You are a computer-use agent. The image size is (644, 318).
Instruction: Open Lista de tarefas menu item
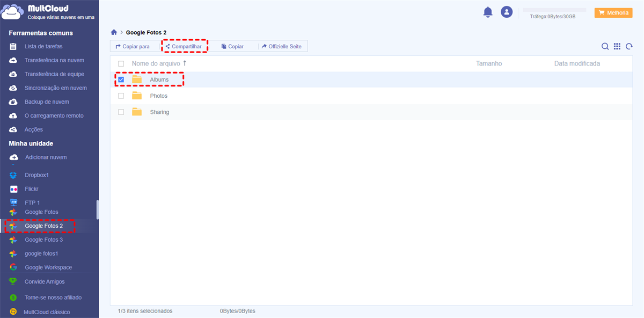click(x=43, y=47)
